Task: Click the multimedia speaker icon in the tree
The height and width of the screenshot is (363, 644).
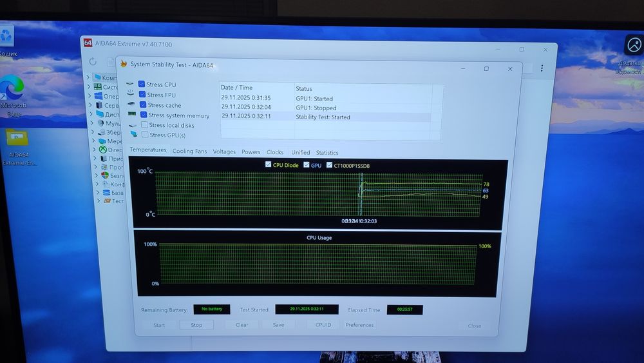Action: (x=100, y=123)
